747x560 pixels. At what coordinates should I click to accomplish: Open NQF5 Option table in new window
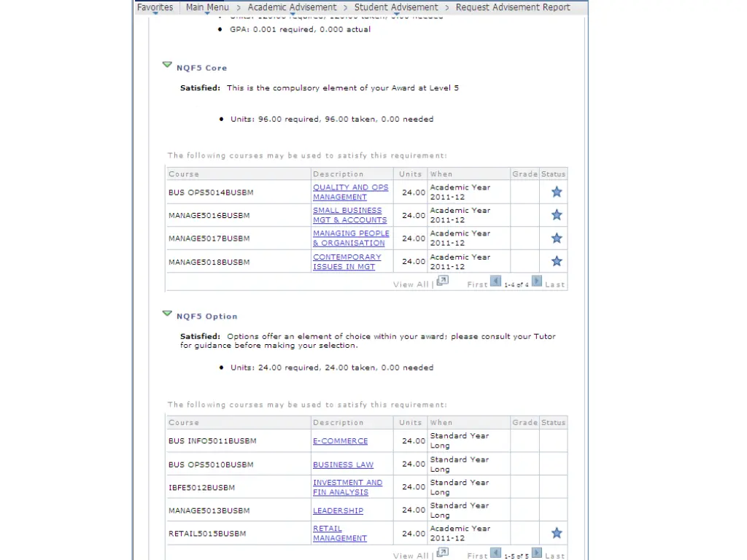click(443, 553)
